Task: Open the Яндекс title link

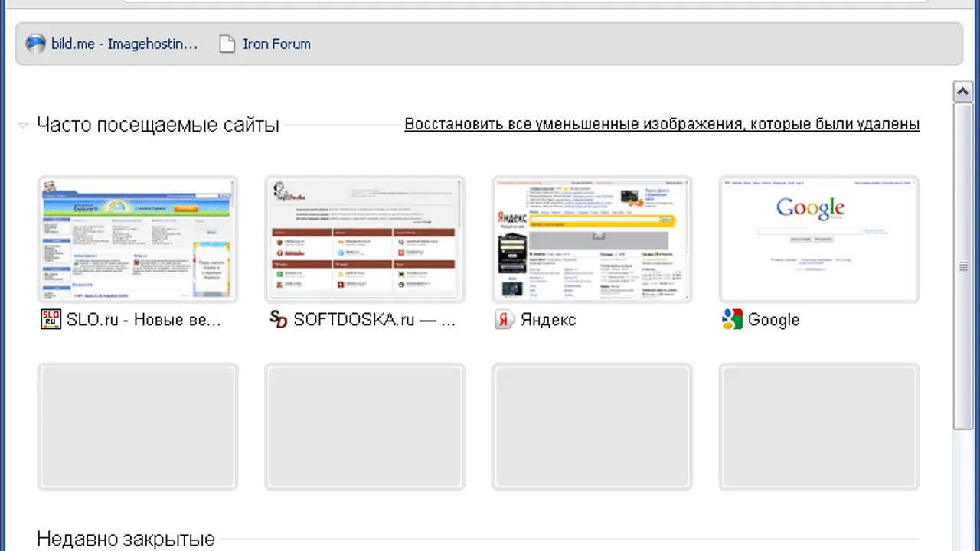Action: pos(548,320)
